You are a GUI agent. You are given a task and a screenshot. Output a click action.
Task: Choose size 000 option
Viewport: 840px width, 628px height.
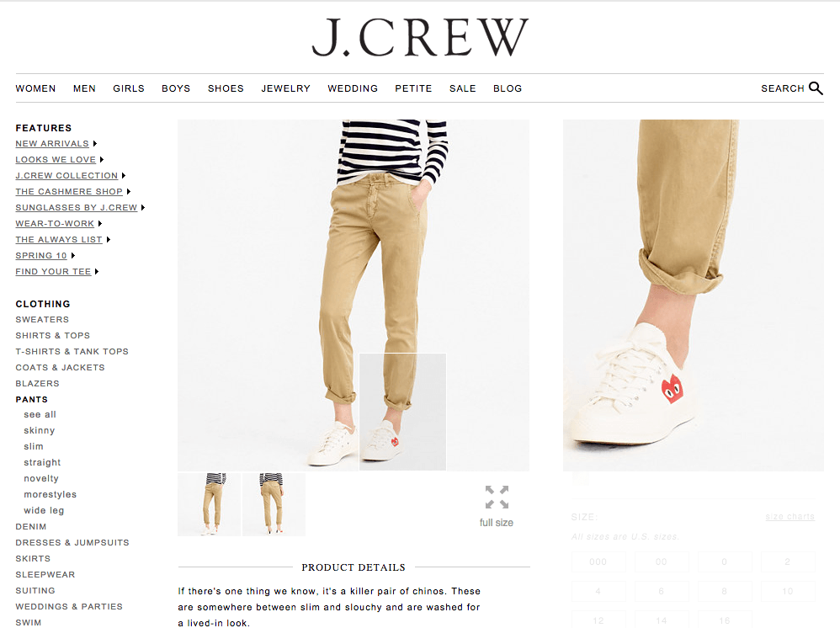[598, 561]
